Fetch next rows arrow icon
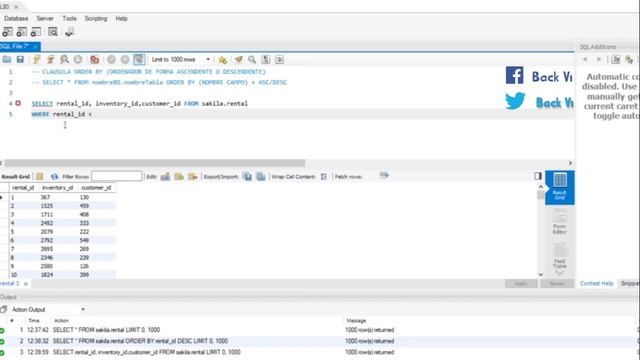640x360 pixels. (x=384, y=176)
